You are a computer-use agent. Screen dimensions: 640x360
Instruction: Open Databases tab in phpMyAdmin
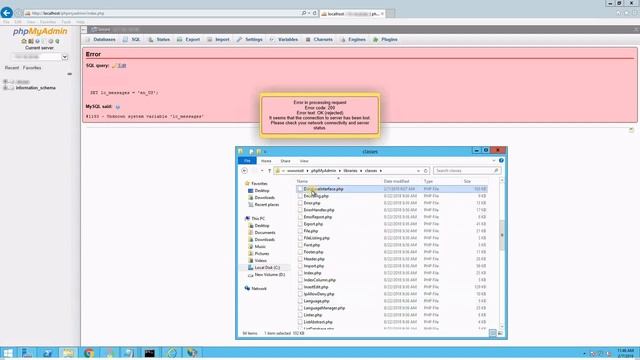[x=100, y=40]
